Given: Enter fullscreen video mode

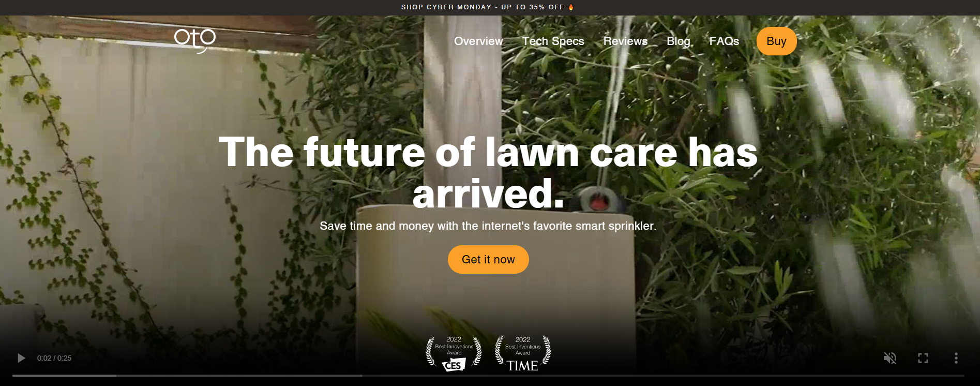Looking at the screenshot, I should (923, 358).
